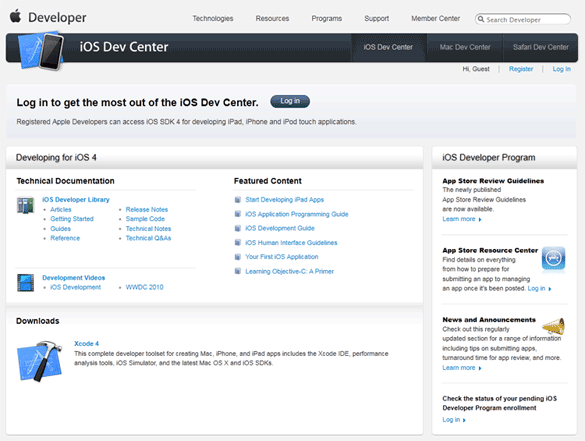
Task: Click the "Featured Content" heading
Action: 268,181
